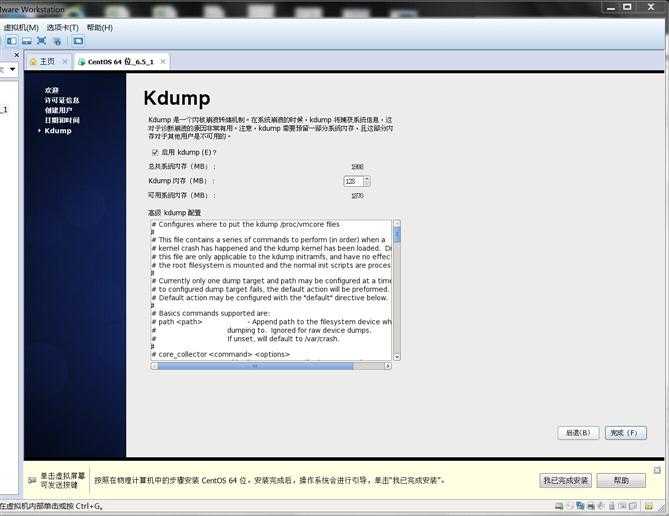Click the Unity mode toolbar icon
Screen dimensions: 669x516
click(57, 41)
